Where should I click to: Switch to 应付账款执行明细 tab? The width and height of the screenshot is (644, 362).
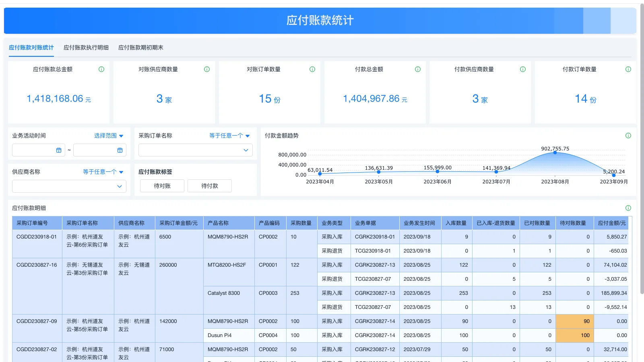[x=86, y=47]
